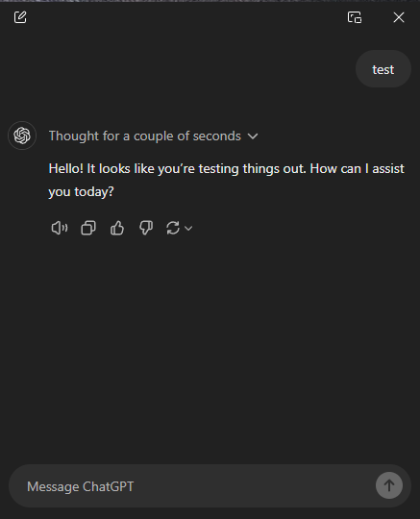The image size is (420, 519).
Task: Click the ChatGPT logo avatar
Action: pyautogui.click(x=22, y=136)
